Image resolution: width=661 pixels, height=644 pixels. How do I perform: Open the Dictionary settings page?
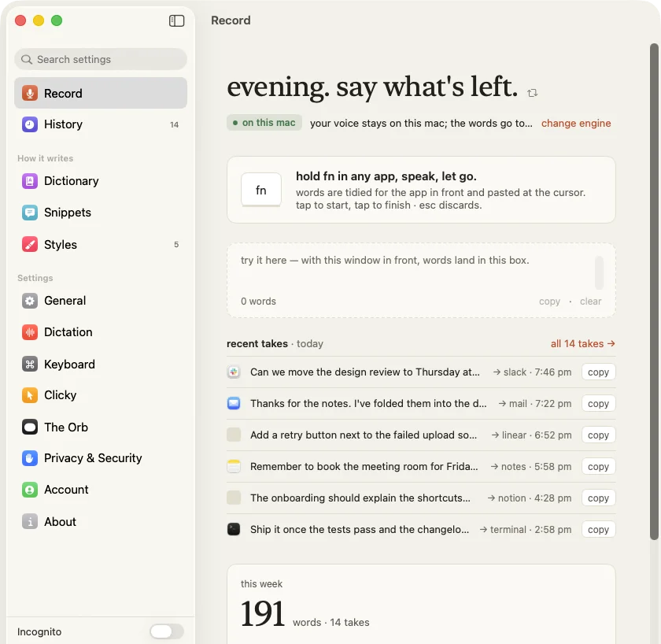click(x=101, y=181)
